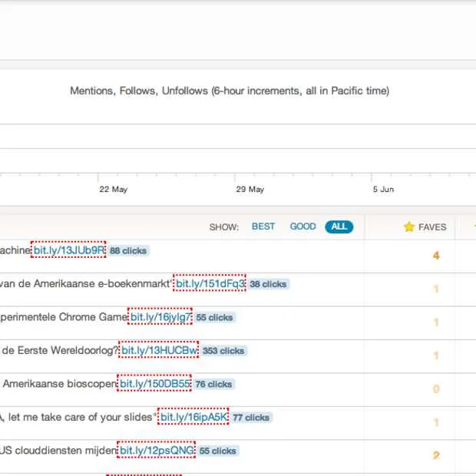Show only BEST tweets

(263, 226)
